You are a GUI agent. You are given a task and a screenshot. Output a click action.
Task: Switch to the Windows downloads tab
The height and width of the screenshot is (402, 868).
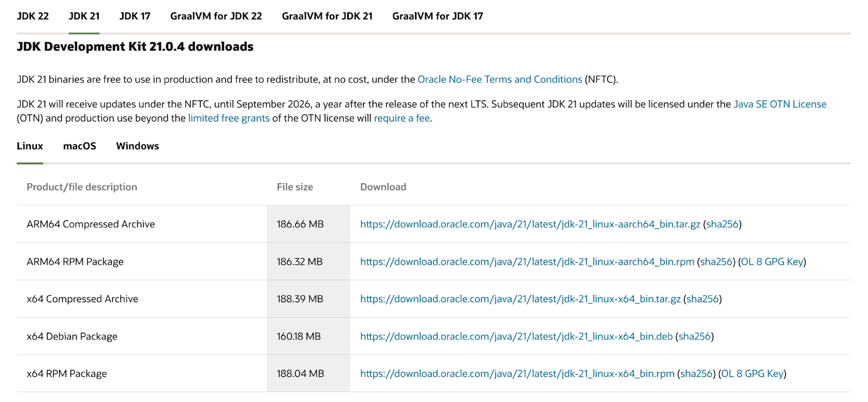(x=137, y=146)
